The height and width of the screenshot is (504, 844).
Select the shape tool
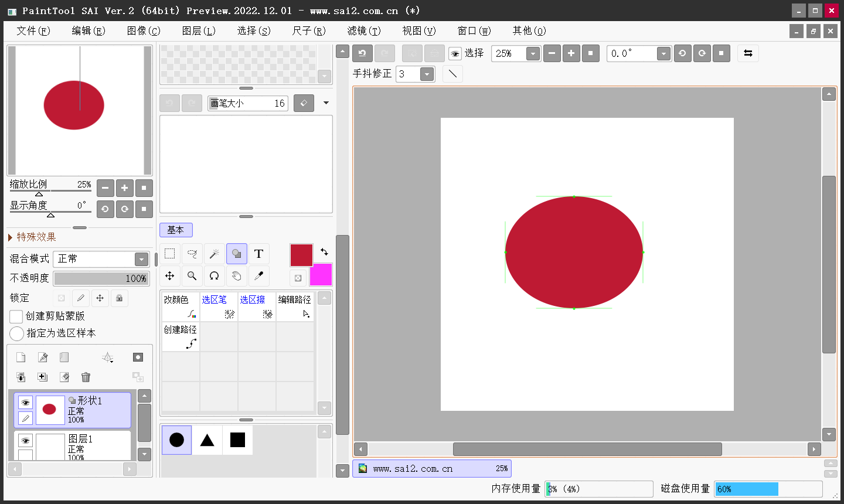click(237, 254)
